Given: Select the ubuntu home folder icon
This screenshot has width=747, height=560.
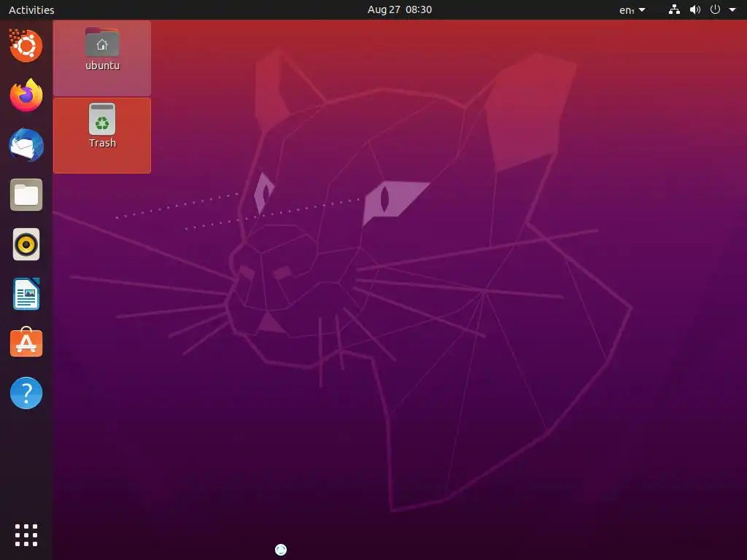Looking at the screenshot, I should [102, 42].
